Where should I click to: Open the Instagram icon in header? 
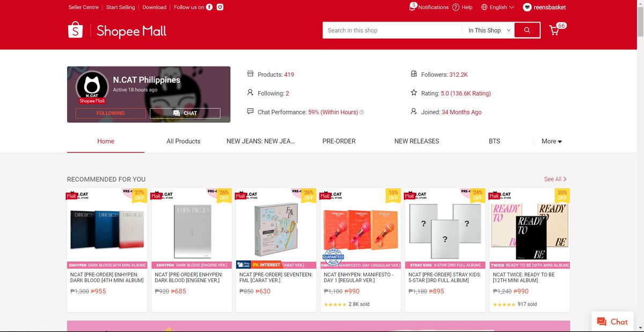[220, 7]
